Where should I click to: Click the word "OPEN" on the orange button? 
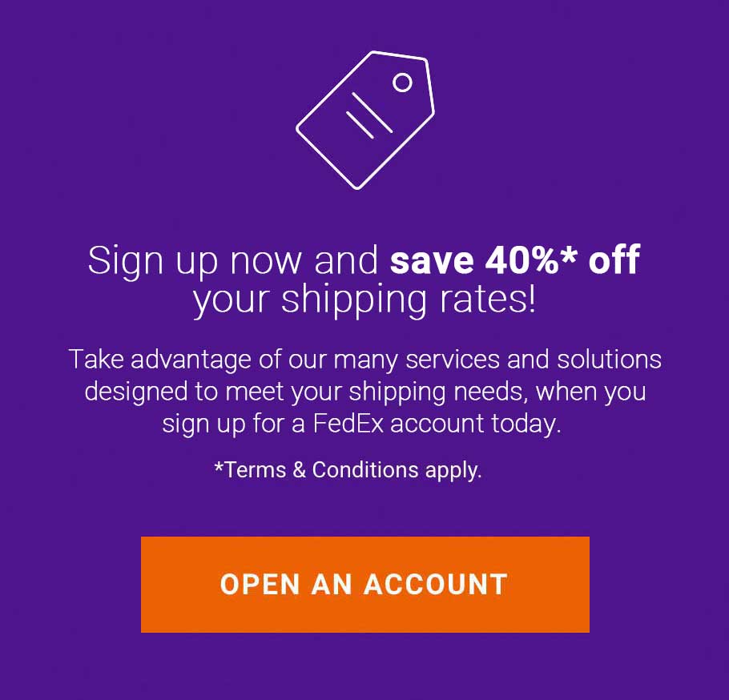click(x=260, y=584)
